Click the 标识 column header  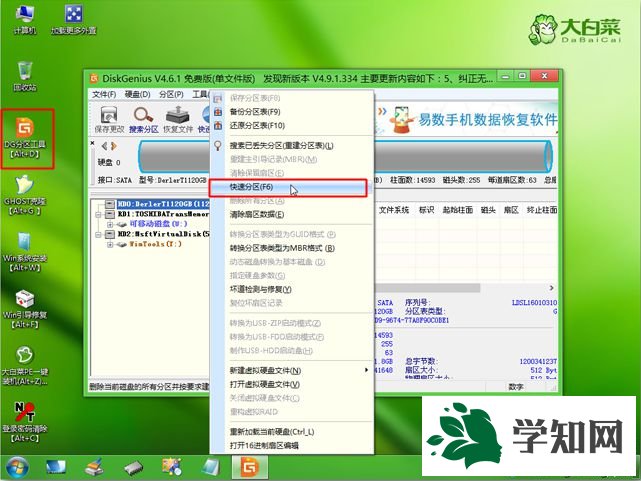point(426,210)
